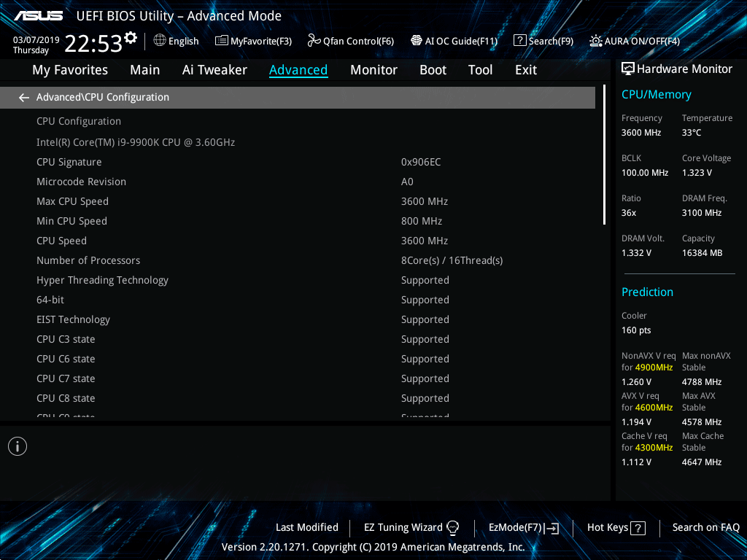Click the 33°C temperature reading
This screenshot has height=560, width=747.
click(692, 133)
